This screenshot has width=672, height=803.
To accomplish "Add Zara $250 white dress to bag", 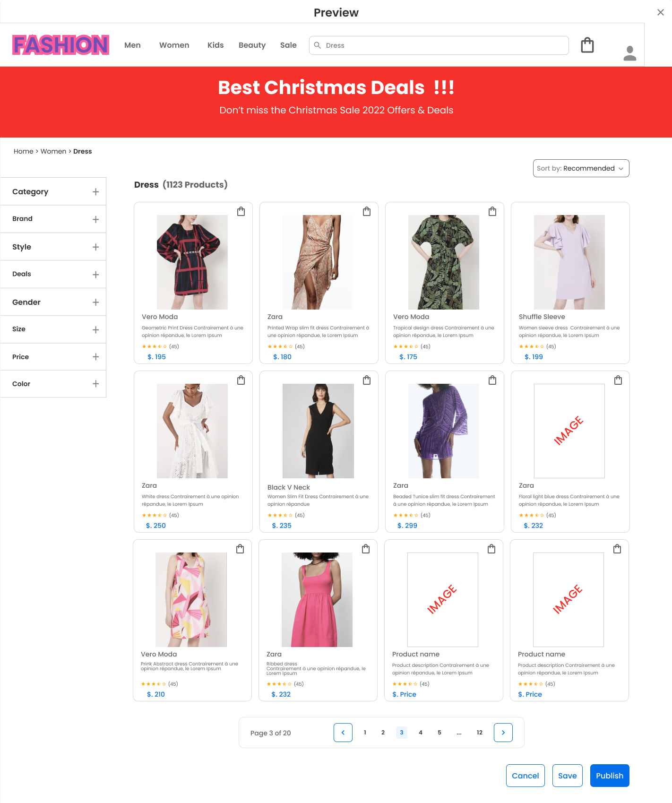I will (241, 380).
